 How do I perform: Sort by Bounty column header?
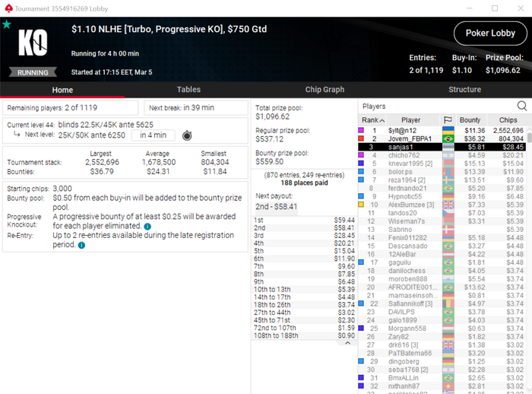(x=470, y=120)
